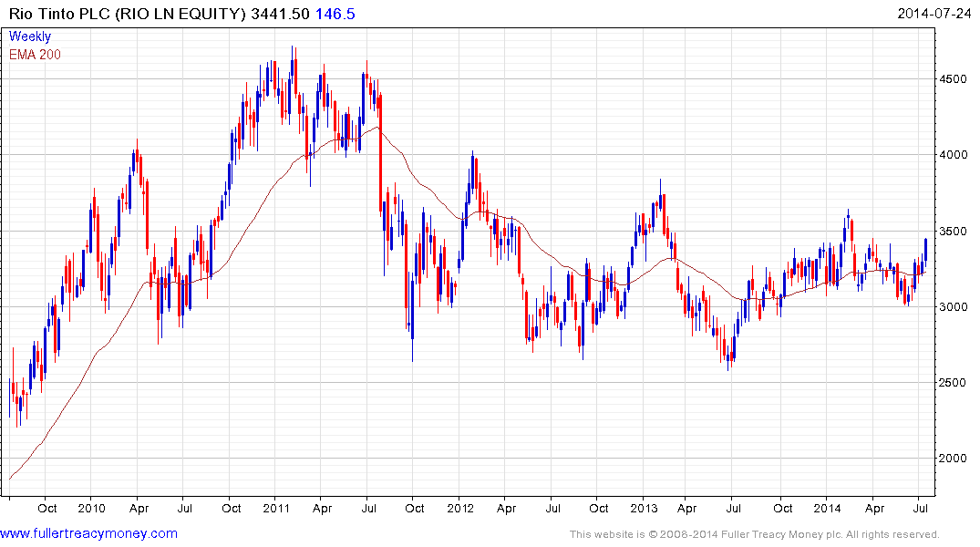The height and width of the screenshot is (547, 980).
Task: Click the 2010 year axis label
Action: pyautogui.click(x=91, y=508)
